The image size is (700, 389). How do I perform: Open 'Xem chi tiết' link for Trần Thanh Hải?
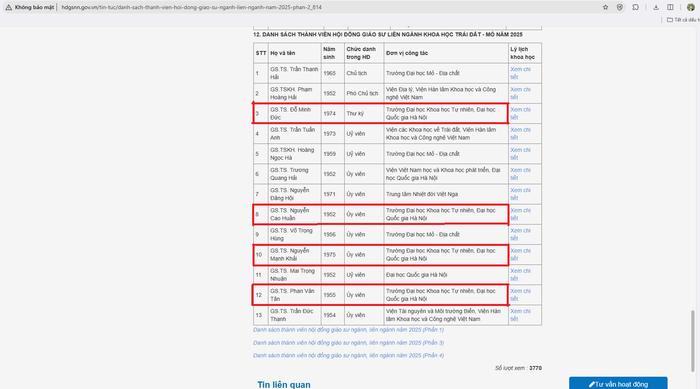tap(520, 73)
